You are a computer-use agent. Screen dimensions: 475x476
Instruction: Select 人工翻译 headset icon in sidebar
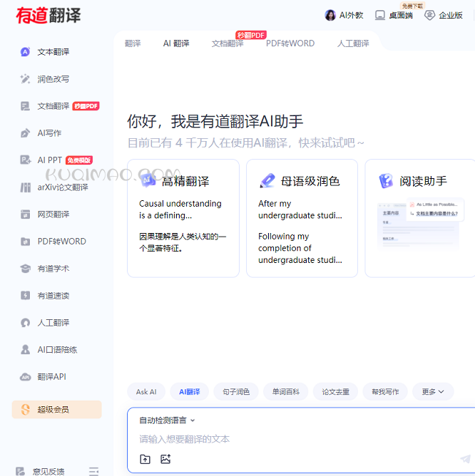click(x=25, y=322)
